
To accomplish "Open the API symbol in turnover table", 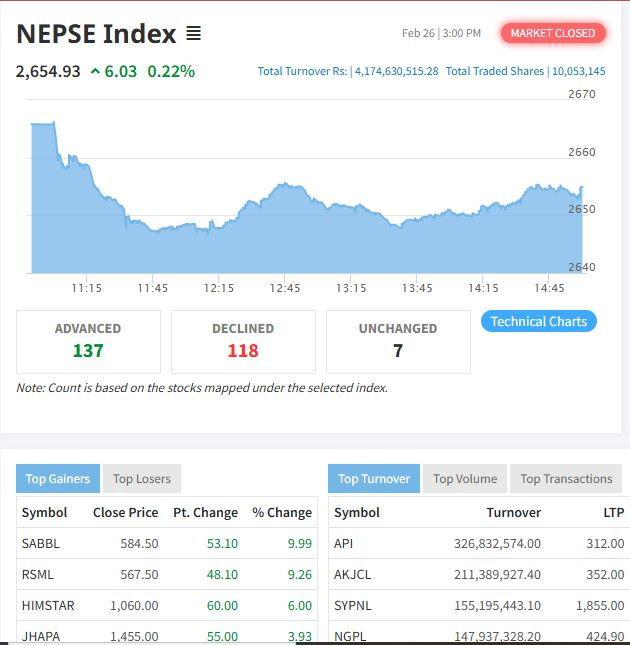I will click(343, 544).
